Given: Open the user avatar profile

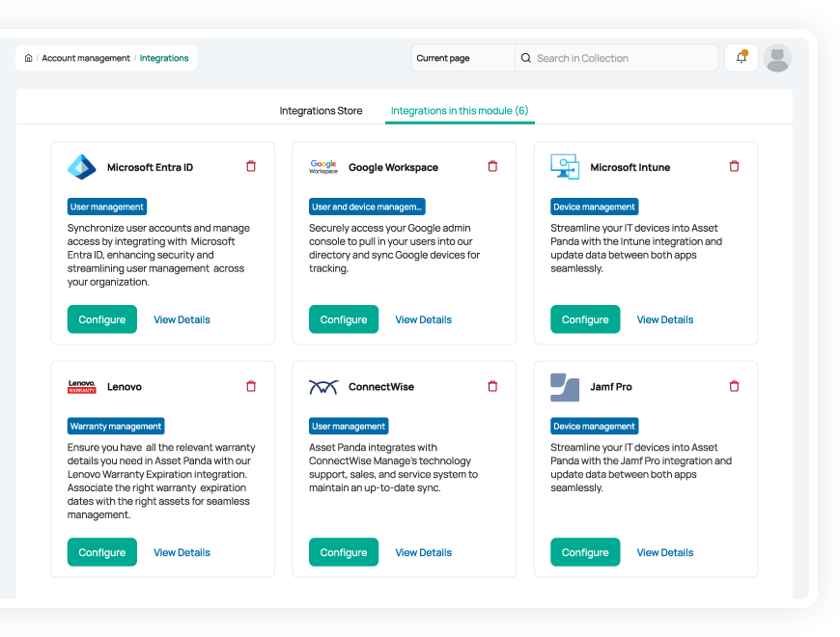Looking at the screenshot, I should coord(777,58).
